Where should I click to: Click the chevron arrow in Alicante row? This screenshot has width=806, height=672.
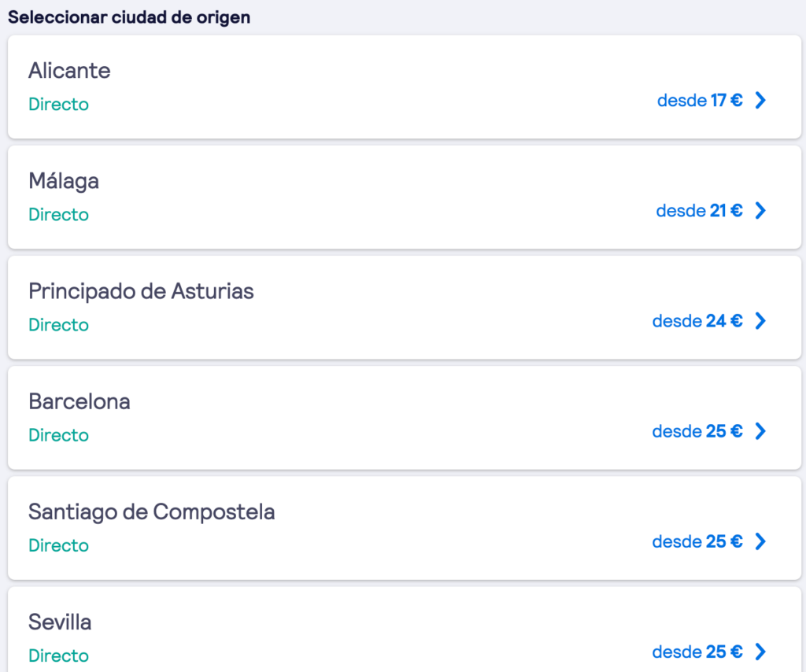point(760,101)
